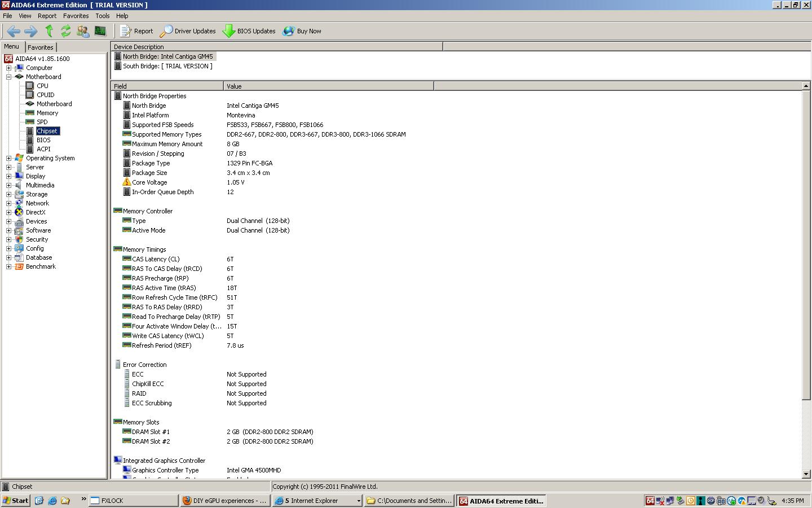Click the AIDA64 tray icon in system tray
The image size is (812, 508).
(x=650, y=501)
